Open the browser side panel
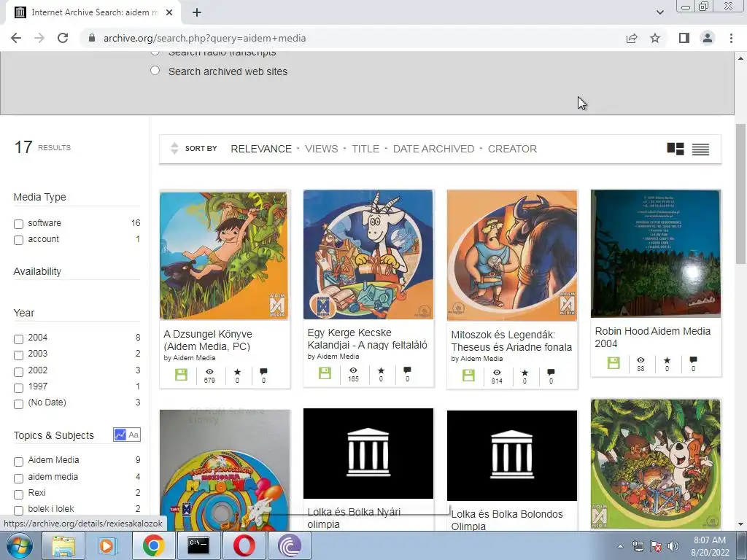 (x=684, y=38)
